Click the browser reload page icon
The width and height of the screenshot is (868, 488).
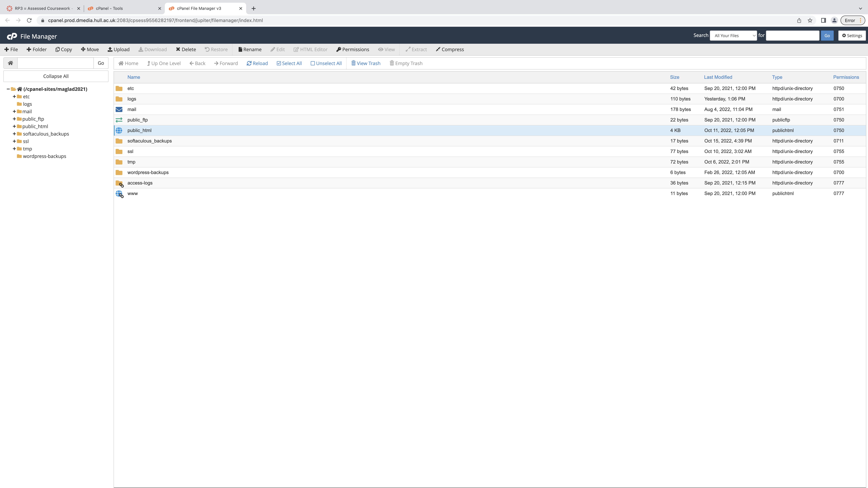(x=29, y=20)
